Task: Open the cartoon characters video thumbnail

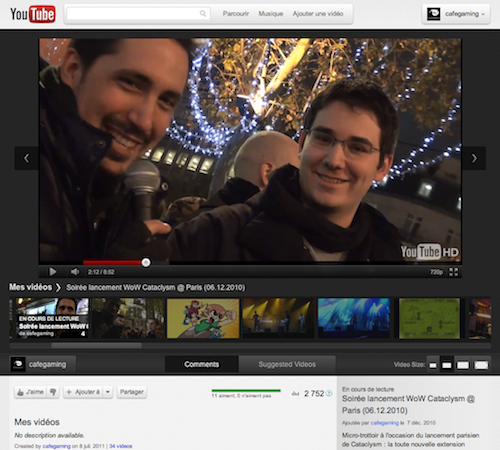Action: [x=203, y=318]
